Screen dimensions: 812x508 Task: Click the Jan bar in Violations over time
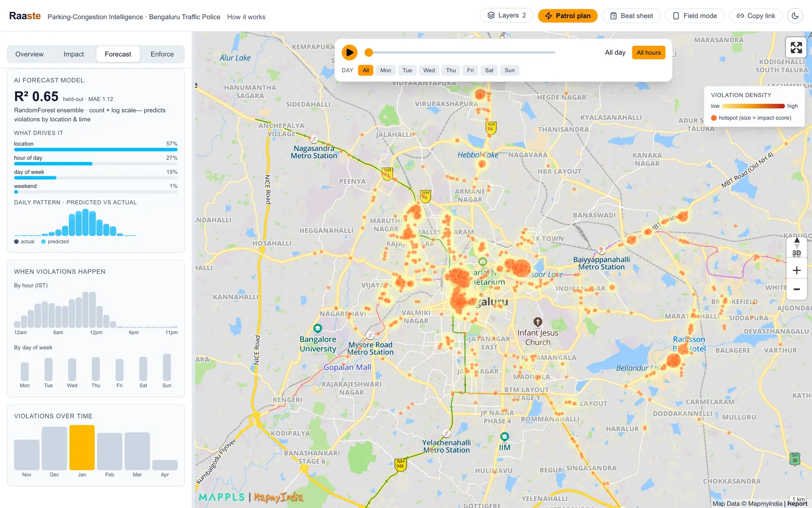click(82, 447)
